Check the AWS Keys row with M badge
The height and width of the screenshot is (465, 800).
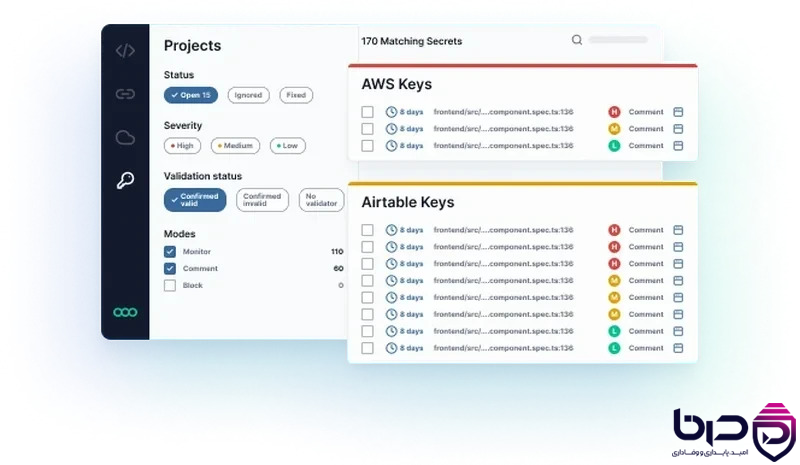point(367,129)
